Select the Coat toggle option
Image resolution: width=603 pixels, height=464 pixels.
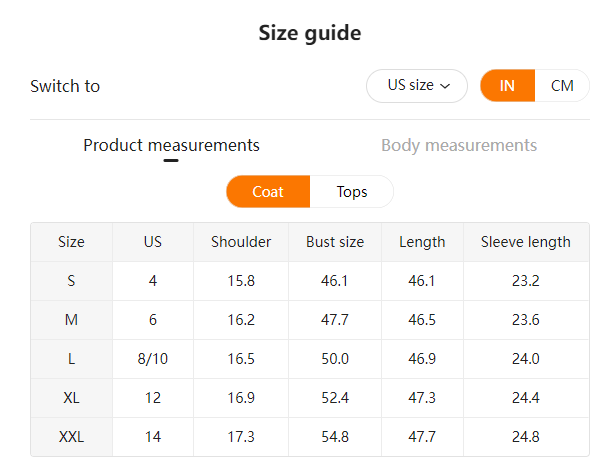pos(268,192)
